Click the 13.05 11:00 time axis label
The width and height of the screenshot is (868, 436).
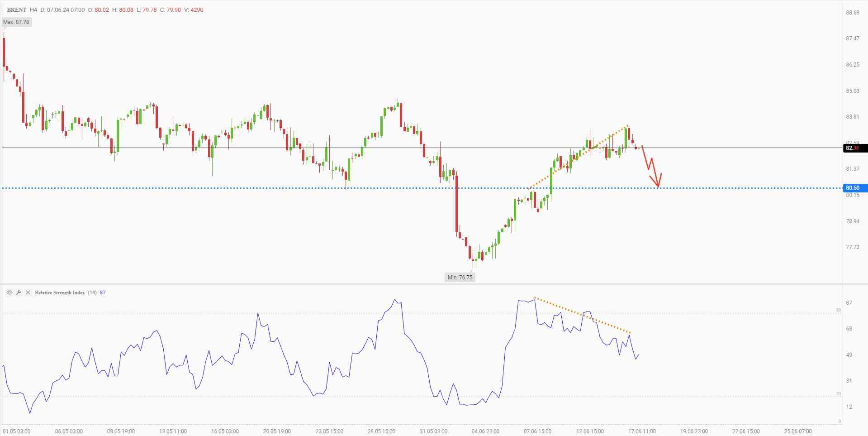click(173, 431)
